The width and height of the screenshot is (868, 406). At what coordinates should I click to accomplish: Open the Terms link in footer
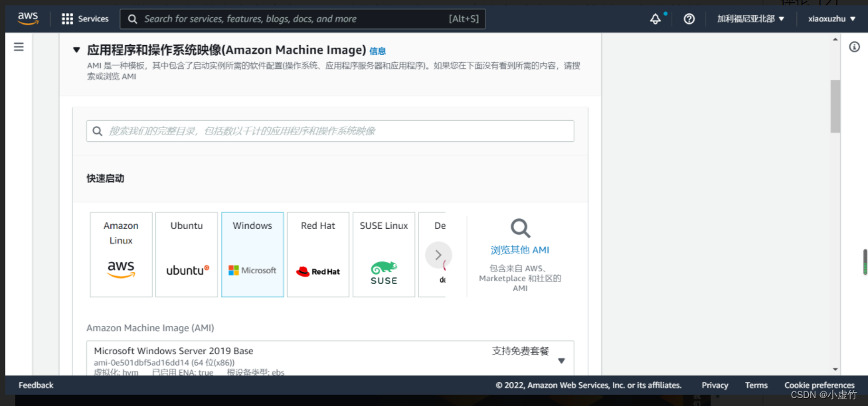click(756, 385)
